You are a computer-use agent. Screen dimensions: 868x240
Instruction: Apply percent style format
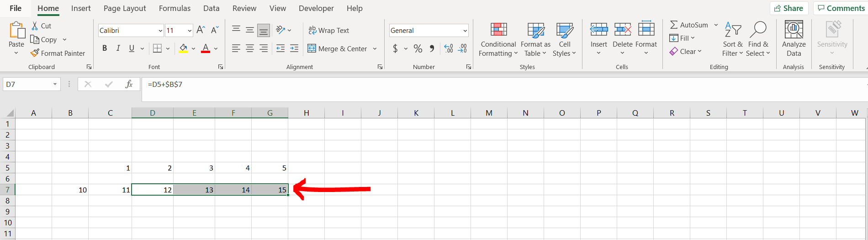click(x=418, y=48)
